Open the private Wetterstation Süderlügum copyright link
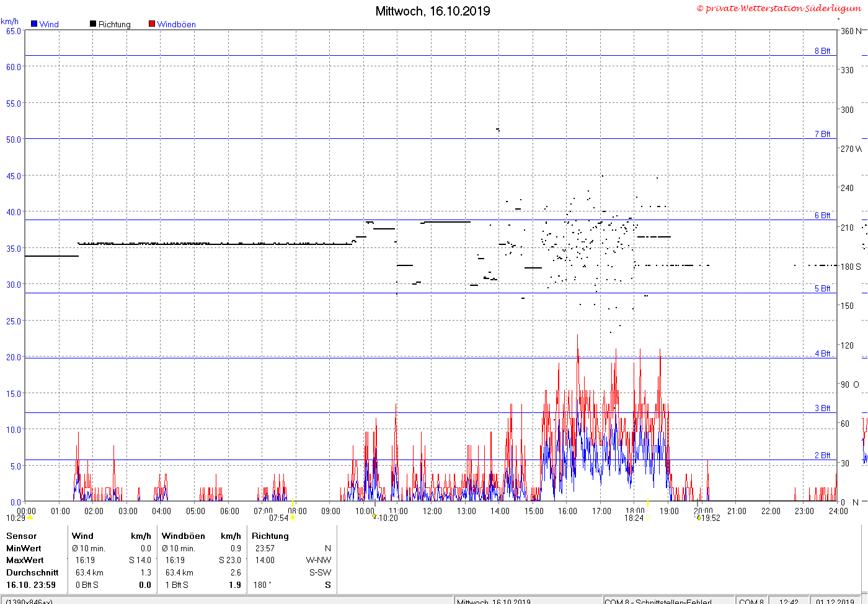 coord(779,8)
